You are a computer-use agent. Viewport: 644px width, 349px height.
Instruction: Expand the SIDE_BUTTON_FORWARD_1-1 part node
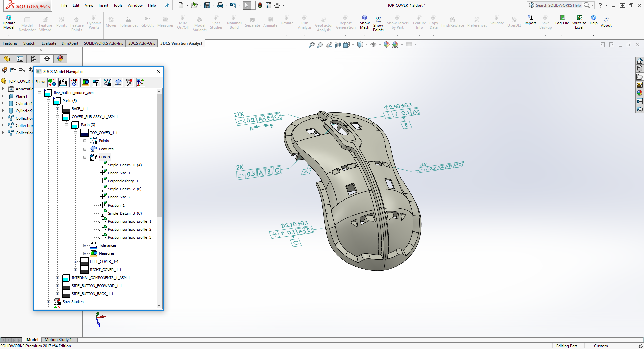pos(57,286)
